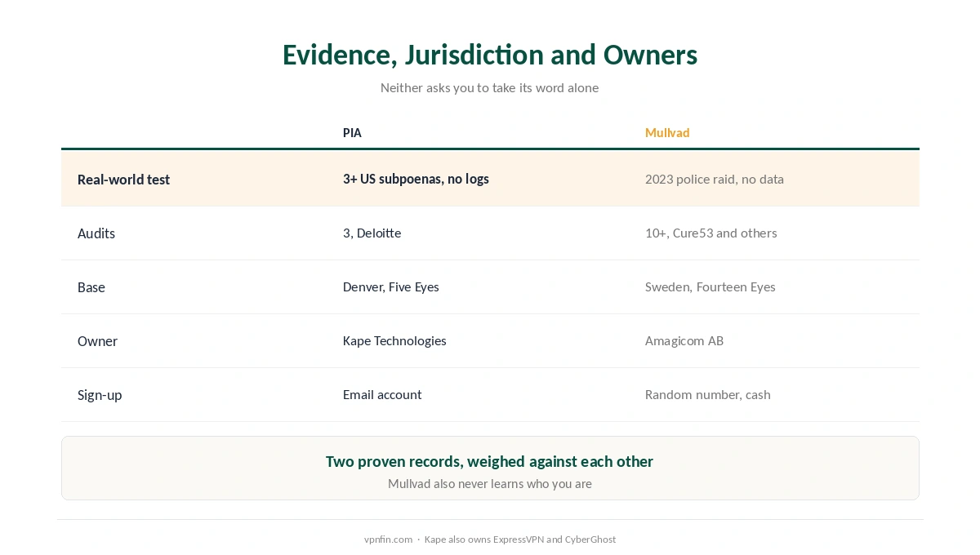Click the 'Two proven records, weighed against each other' heading
980x555 pixels.
[x=490, y=461]
